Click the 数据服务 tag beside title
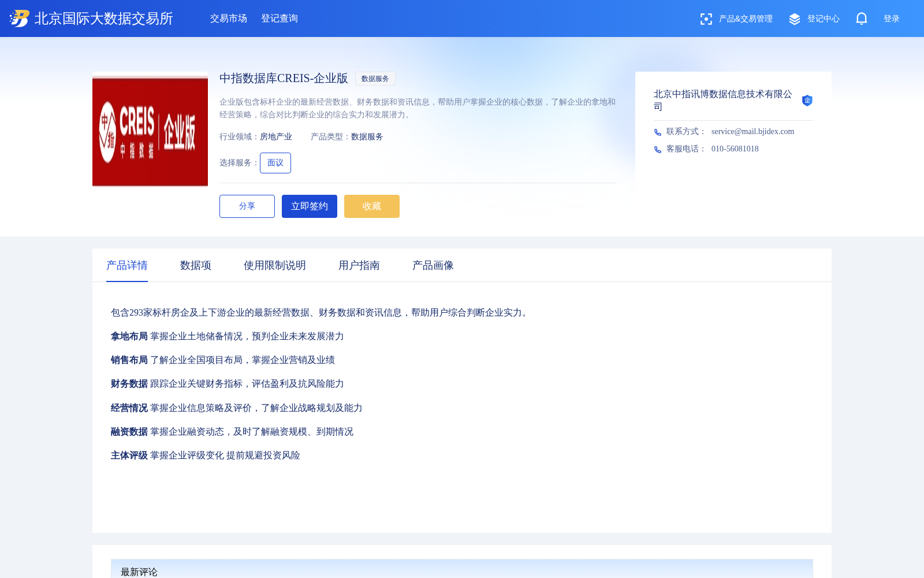This screenshot has width=924, height=578. pyautogui.click(x=375, y=79)
